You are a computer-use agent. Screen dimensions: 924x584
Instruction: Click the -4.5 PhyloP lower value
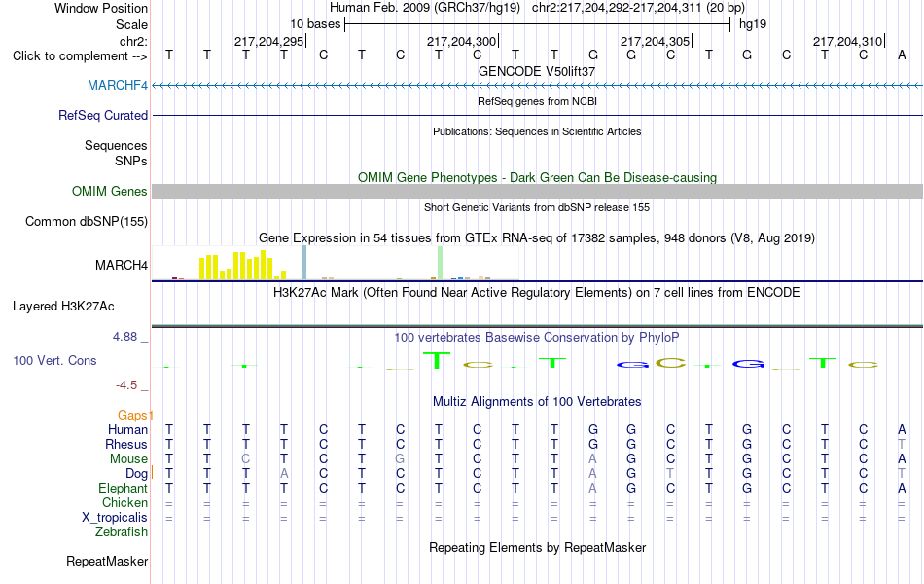126,385
